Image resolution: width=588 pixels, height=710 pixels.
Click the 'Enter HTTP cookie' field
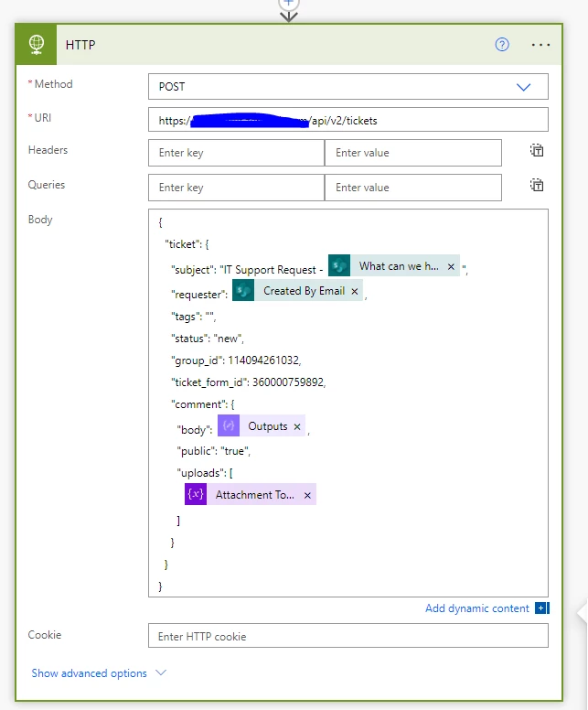348,636
